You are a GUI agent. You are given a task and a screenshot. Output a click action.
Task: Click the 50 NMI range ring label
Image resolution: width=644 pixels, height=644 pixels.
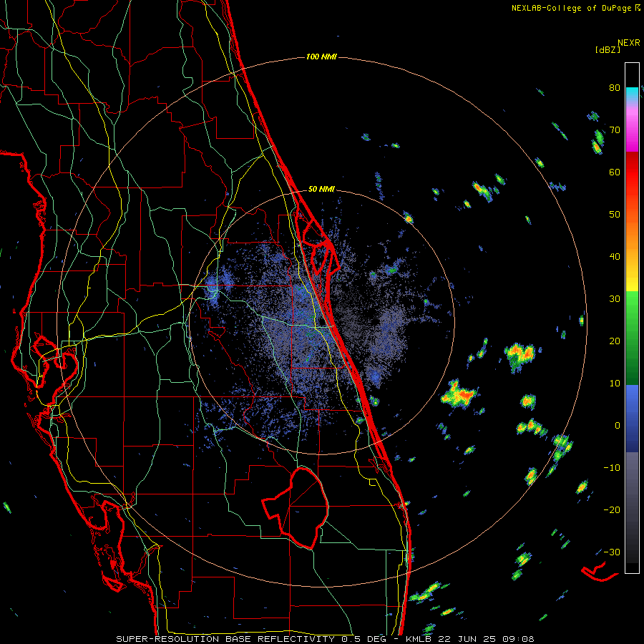321,189
